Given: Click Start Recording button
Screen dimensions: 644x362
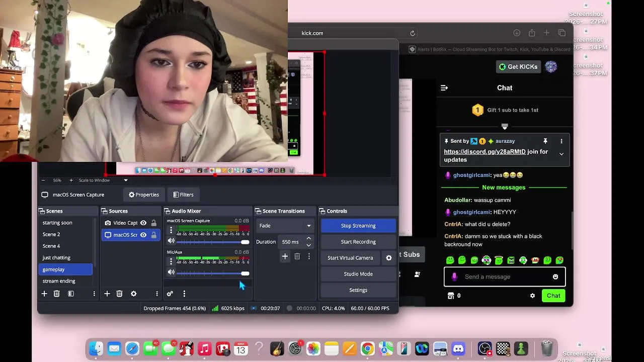Looking at the screenshot, I should point(358,242).
